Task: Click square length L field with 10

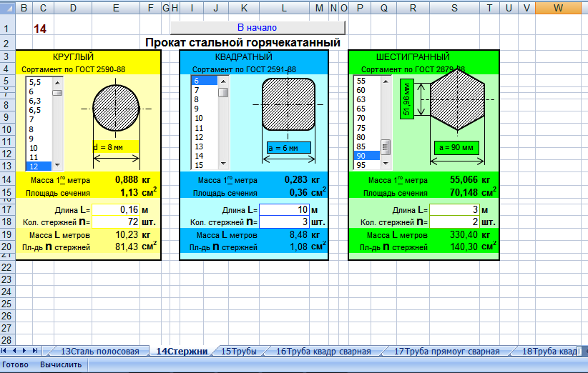Action: [284, 209]
